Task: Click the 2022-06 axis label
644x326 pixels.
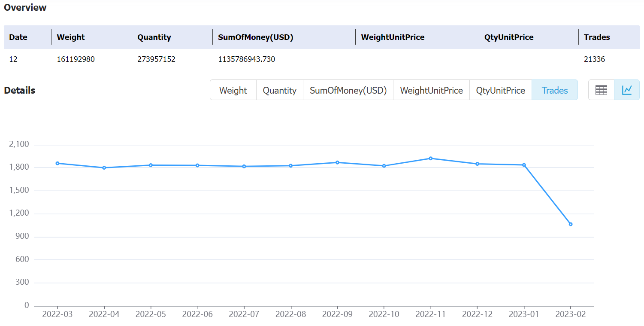Action: click(x=197, y=314)
